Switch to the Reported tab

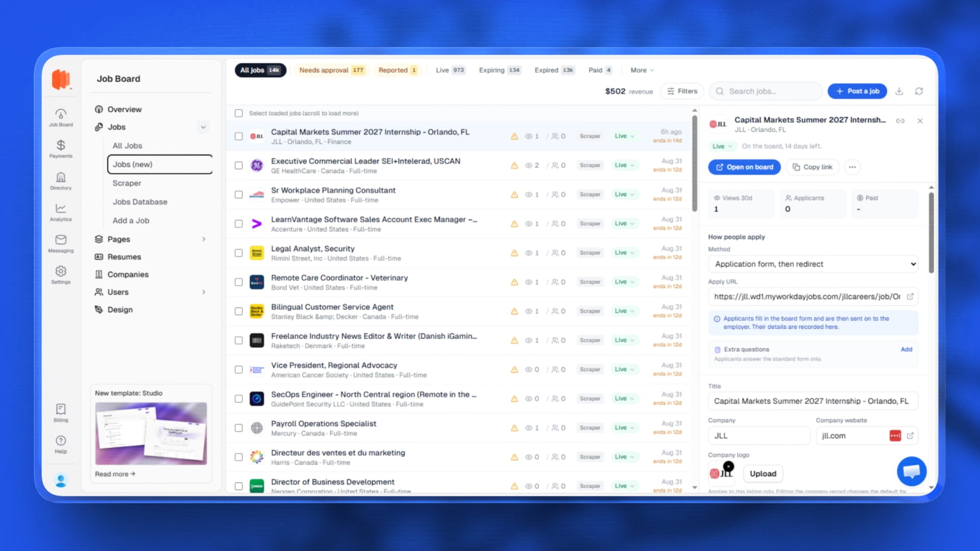397,70
